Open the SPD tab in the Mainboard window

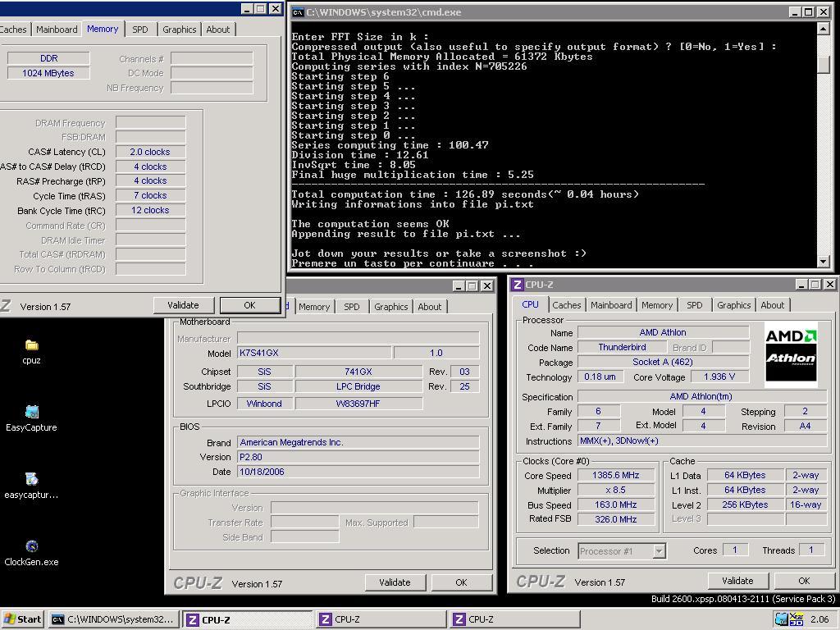[351, 307]
